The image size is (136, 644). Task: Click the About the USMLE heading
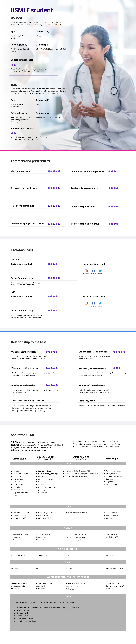coord(23,435)
